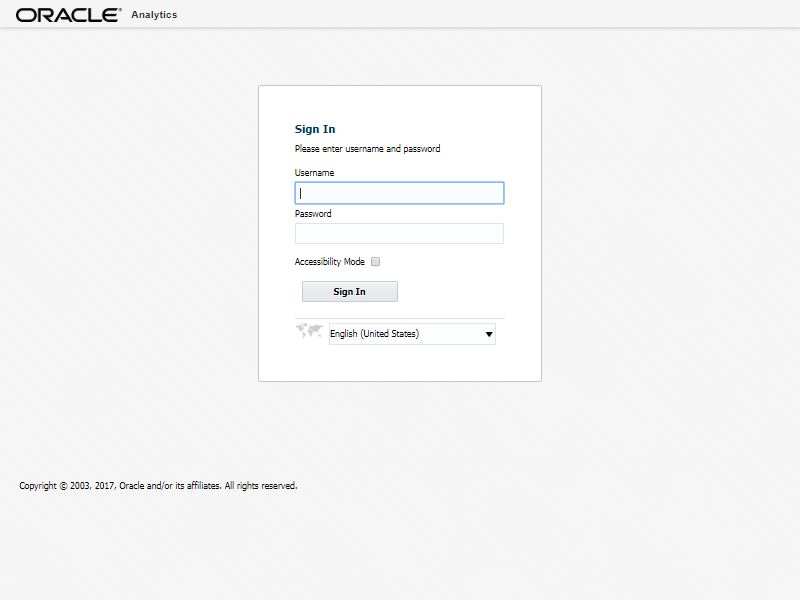Click the 'Accessibility Mode' label text
The image size is (800, 600).
point(330,262)
